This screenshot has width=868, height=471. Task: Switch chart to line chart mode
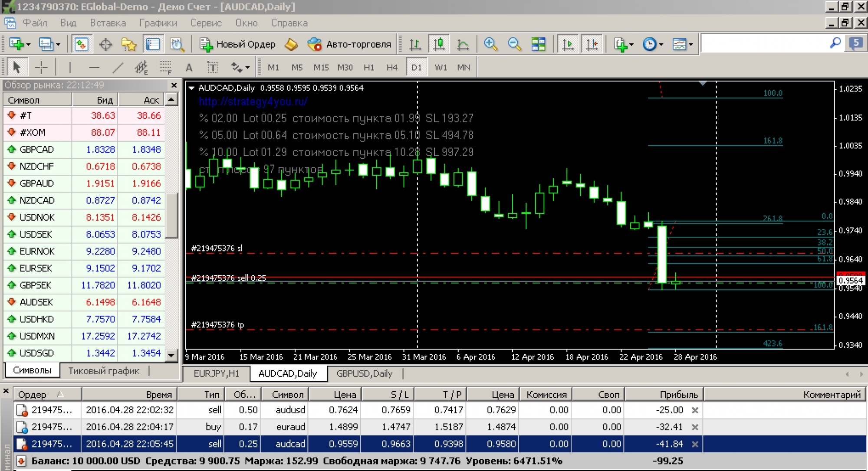pos(463,44)
